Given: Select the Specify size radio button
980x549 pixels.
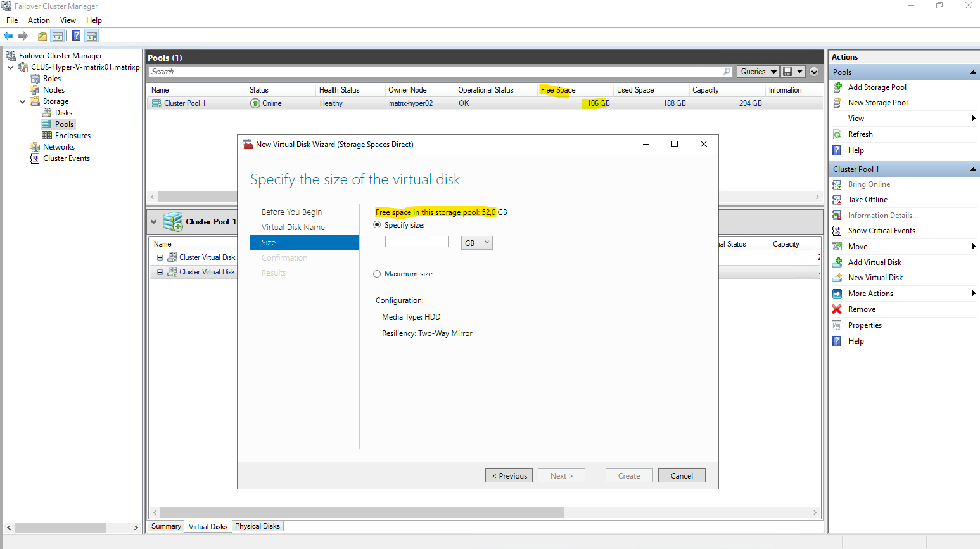Looking at the screenshot, I should (378, 225).
